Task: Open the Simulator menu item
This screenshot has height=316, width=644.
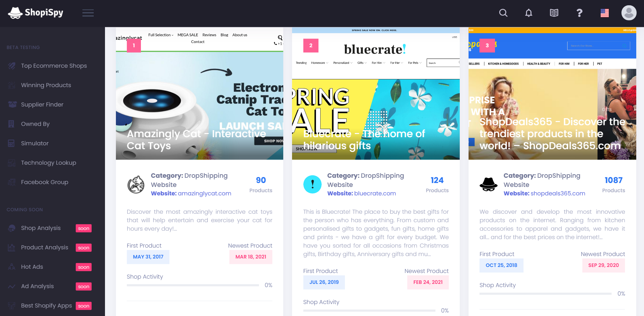Action: click(x=35, y=144)
